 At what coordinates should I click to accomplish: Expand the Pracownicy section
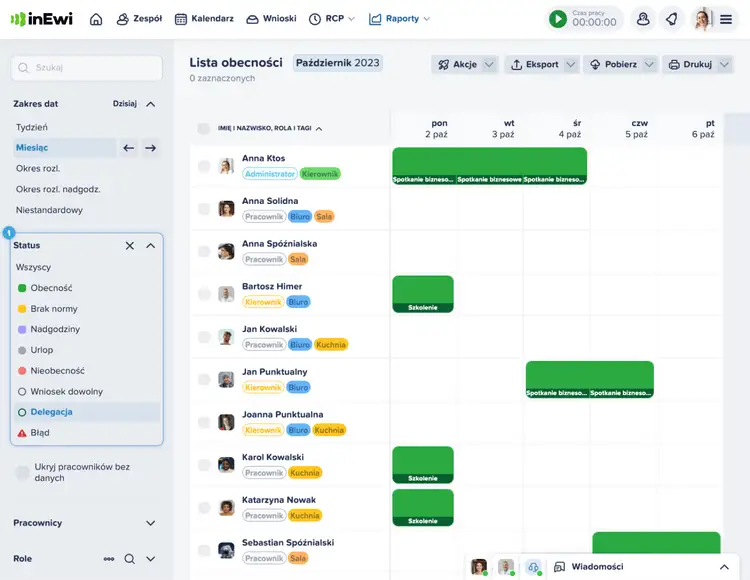pyautogui.click(x=151, y=523)
